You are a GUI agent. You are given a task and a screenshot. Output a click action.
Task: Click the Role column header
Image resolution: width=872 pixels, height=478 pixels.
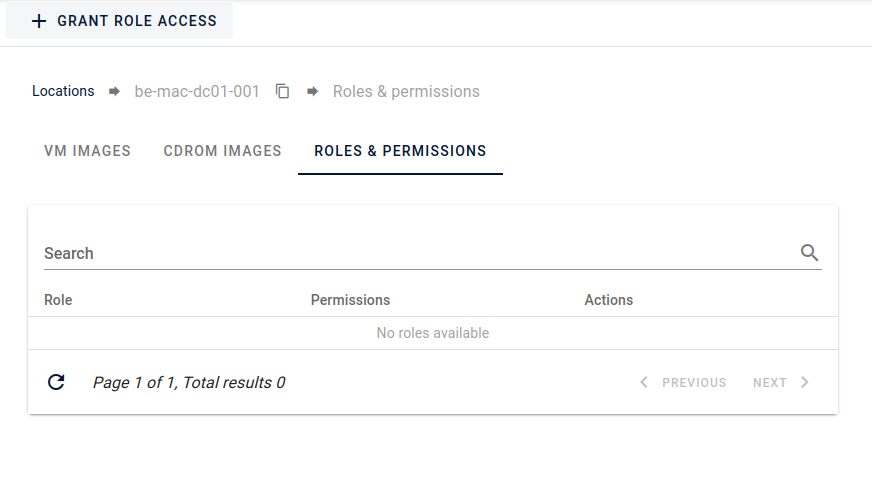(58, 300)
